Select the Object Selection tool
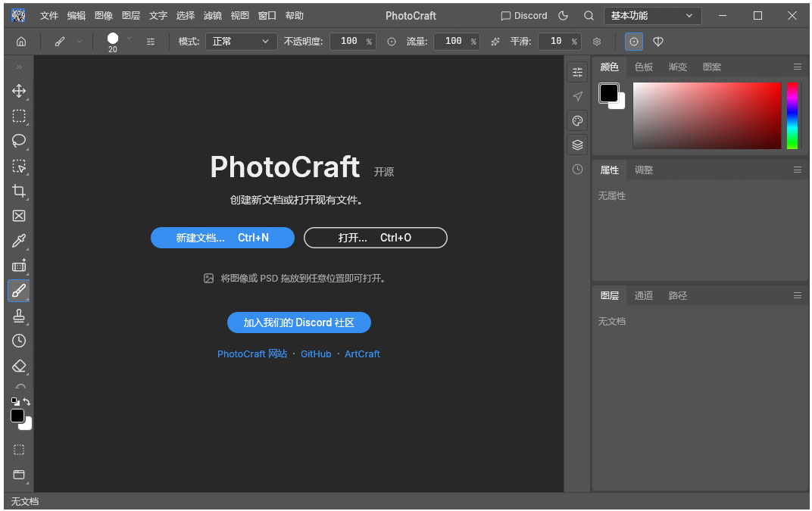This screenshot has width=812, height=511. 19,167
